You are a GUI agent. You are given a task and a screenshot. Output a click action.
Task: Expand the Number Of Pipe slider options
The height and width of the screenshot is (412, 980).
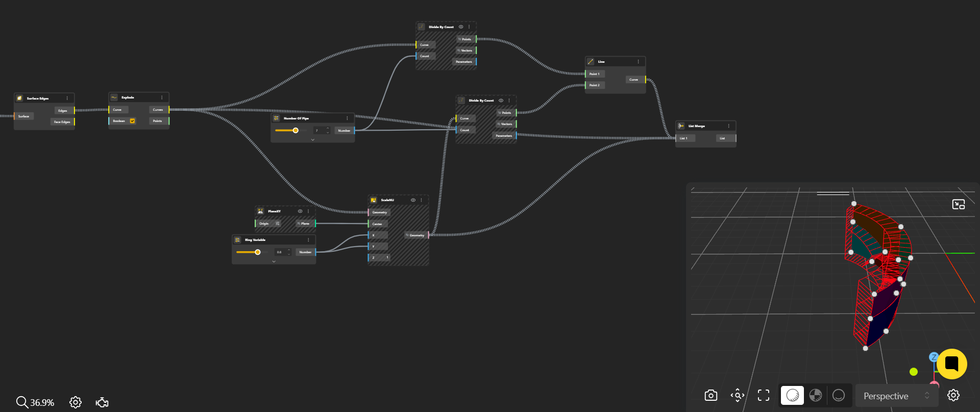pos(312,140)
